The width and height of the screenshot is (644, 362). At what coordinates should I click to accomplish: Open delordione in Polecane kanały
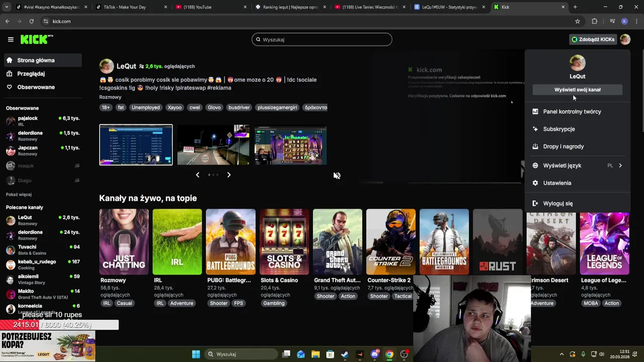43,235
